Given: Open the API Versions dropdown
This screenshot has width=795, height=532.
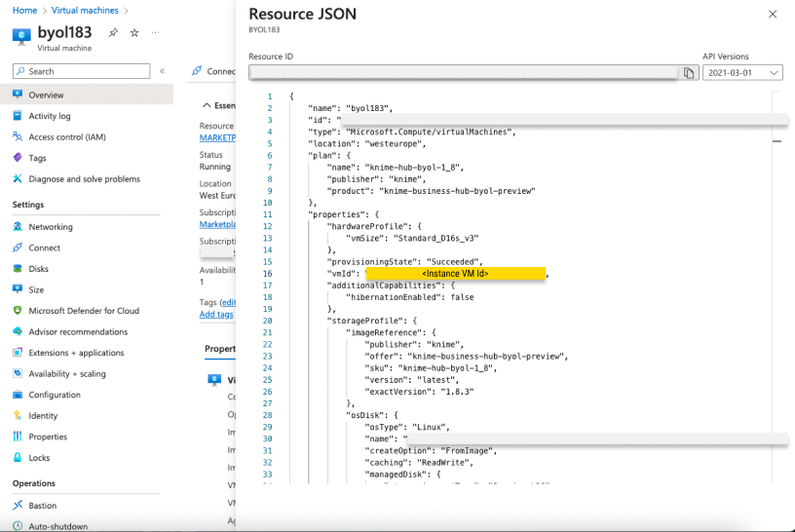Looking at the screenshot, I should tap(741, 73).
